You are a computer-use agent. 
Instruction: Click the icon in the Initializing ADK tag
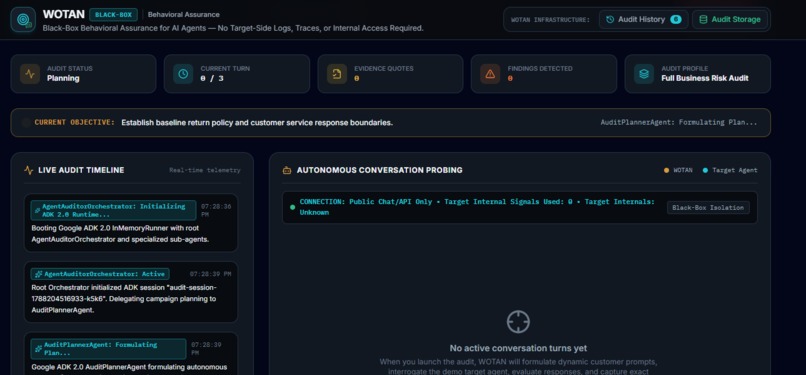[37, 210]
